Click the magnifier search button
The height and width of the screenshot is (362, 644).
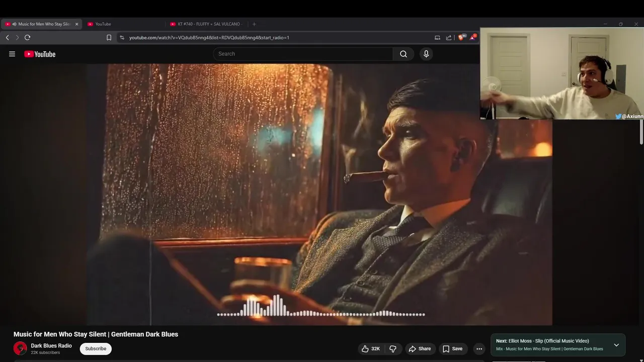pyautogui.click(x=404, y=54)
